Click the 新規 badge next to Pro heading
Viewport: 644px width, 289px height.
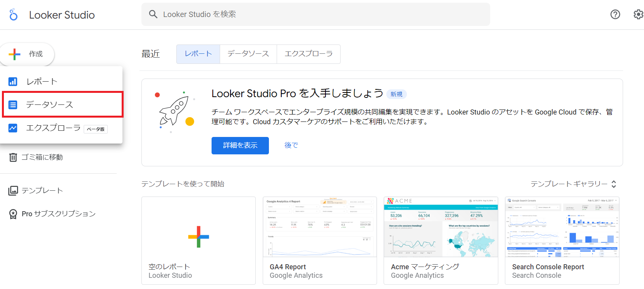click(396, 94)
